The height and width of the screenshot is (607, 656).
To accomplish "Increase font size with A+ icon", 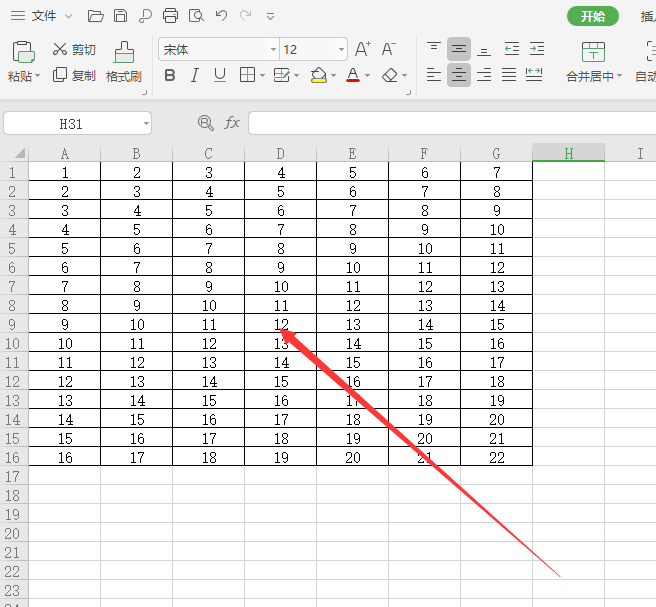I will click(x=363, y=49).
